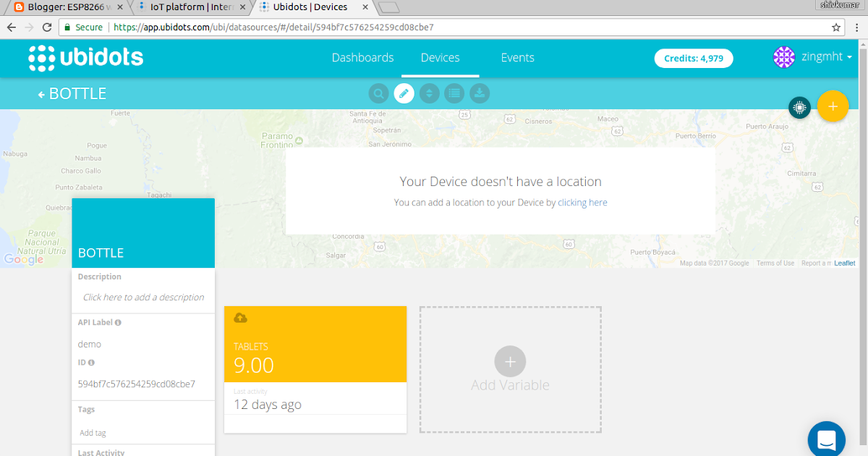Expand the ID info tooltip
Image resolution: width=868 pixels, height=456 pixels.
point(93,362)
